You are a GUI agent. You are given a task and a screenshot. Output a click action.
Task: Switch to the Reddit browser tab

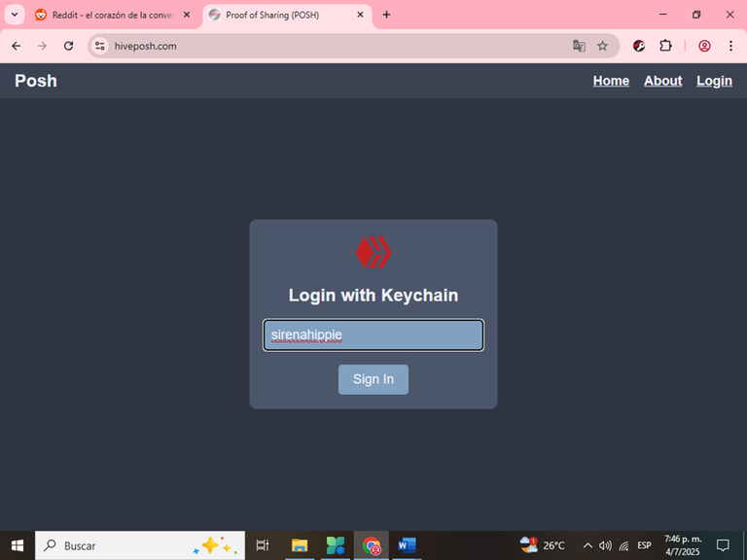(112, 15)
